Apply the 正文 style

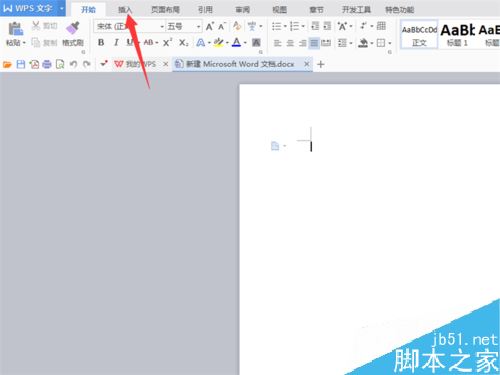pyautogui.click(x=419, y=35)
